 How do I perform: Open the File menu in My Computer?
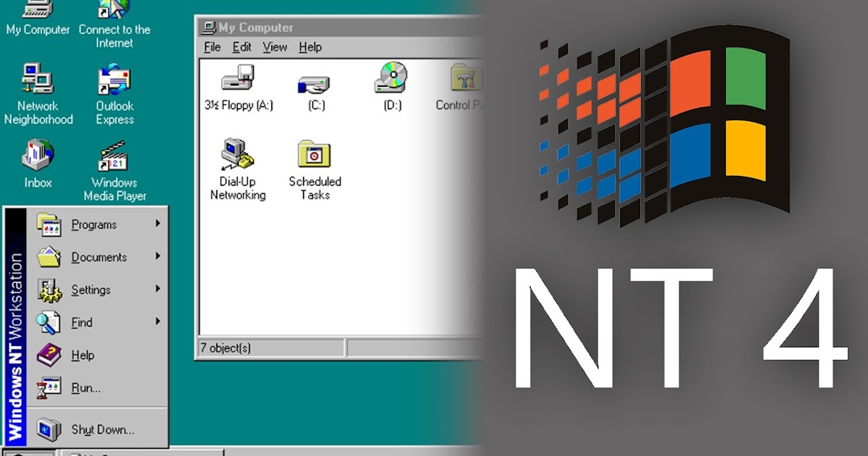[212, 47]
